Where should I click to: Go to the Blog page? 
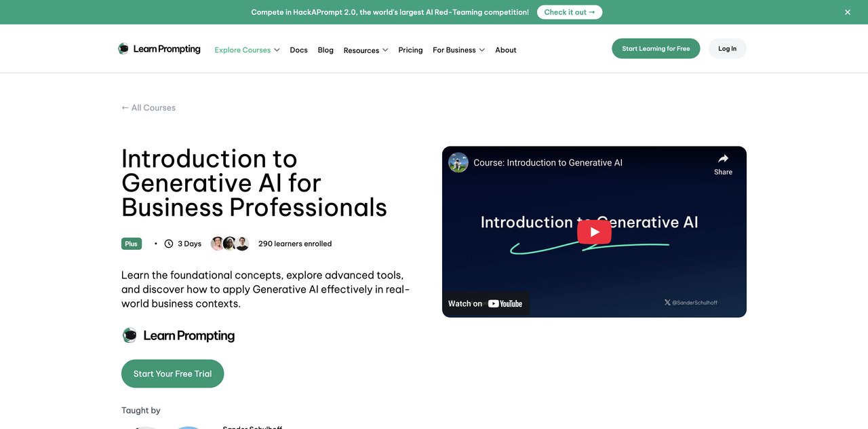click(x=325, y=50)
